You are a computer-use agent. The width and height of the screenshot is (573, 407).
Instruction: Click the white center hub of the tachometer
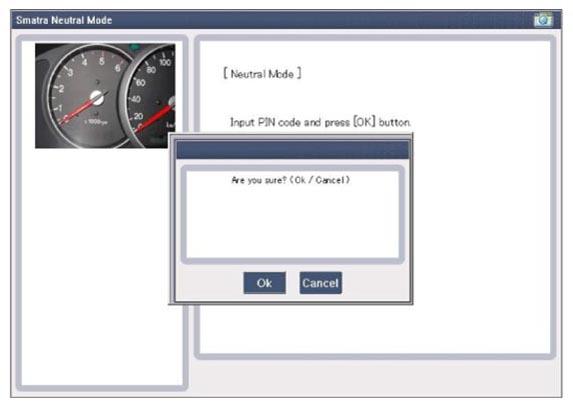click(97, 98)
